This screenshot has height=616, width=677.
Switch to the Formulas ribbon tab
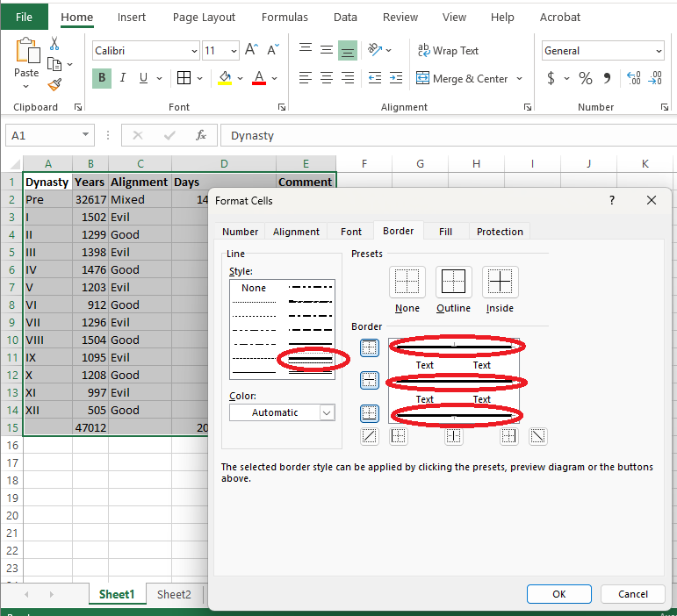click(284, 18)
